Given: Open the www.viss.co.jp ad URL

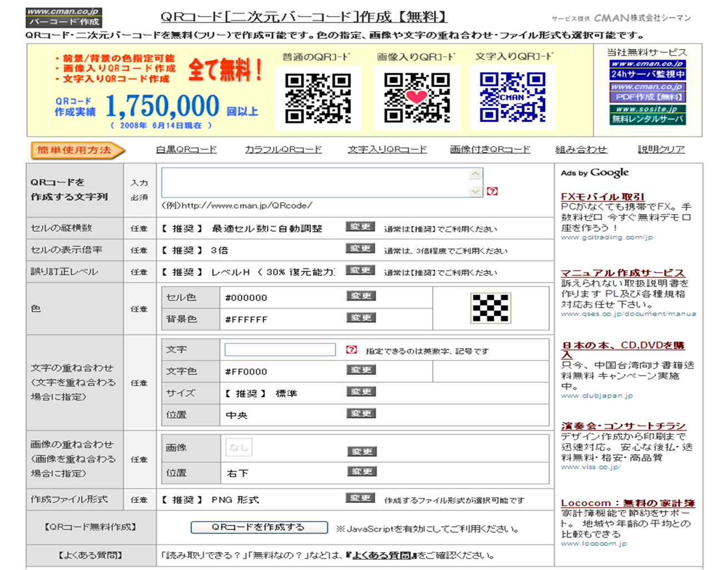Looking at the screenshot, I should coord(591,467).
